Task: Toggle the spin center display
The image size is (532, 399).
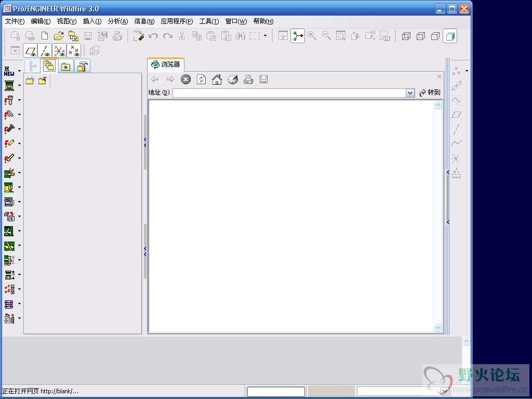Action: (298, 36)
